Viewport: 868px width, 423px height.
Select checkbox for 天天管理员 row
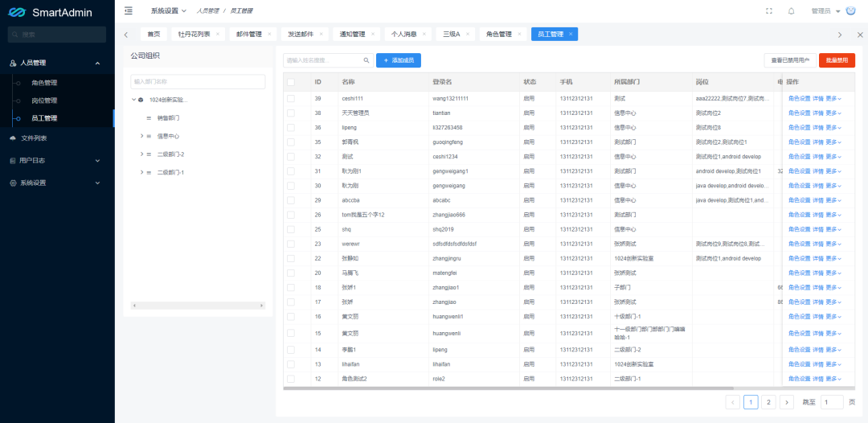[x=291, y=113]
